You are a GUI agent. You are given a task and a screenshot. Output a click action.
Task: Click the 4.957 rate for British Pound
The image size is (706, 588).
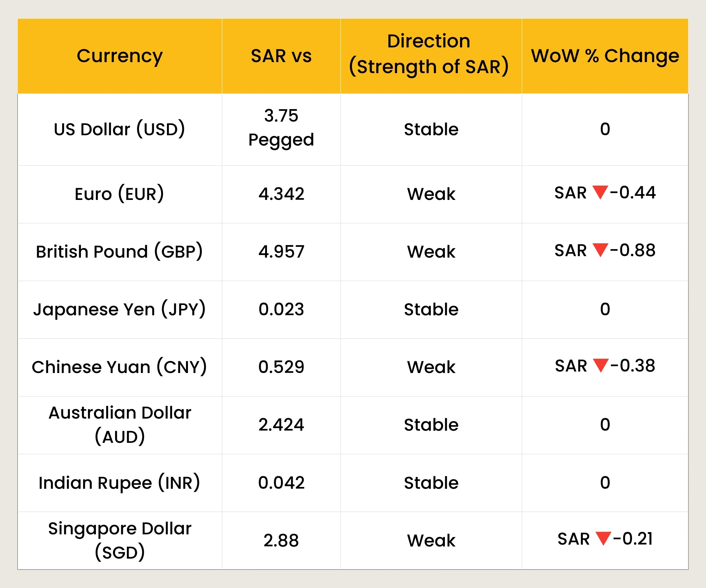[281, 251]
